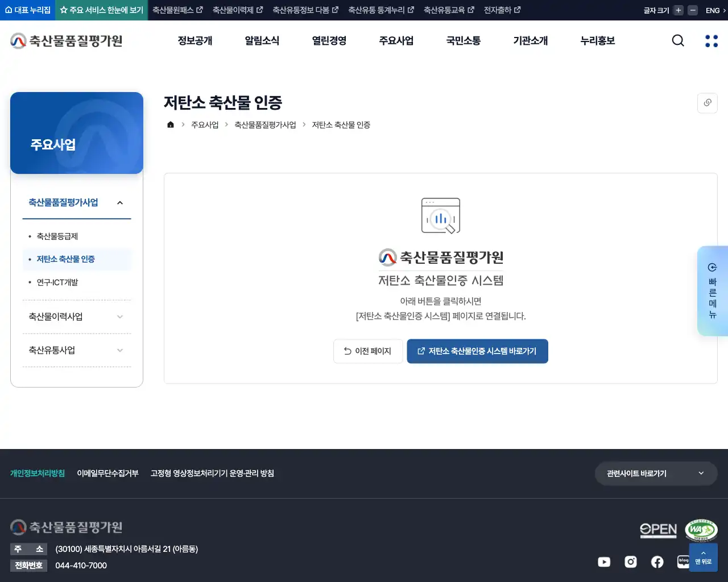Click 축산물품질평가사업 breadcrumb link

(x=265, y=124)
